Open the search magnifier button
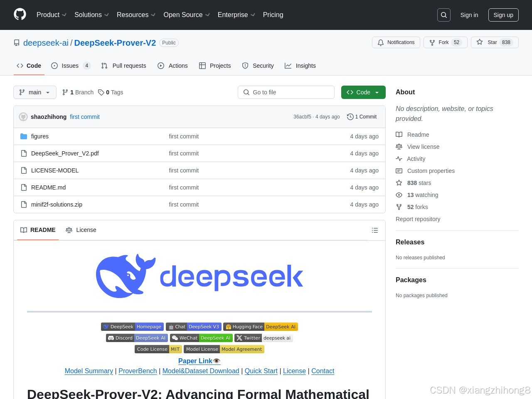 click(x=444, y=15)
